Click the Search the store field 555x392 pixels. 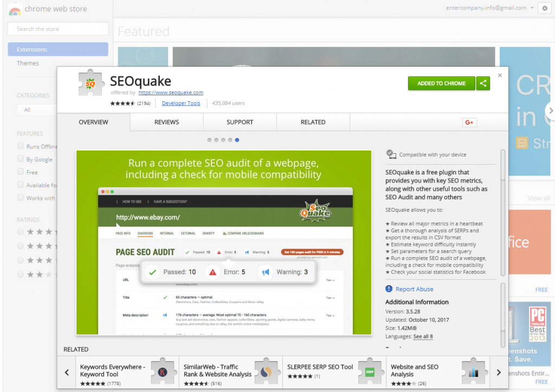[x=58, y=29]
